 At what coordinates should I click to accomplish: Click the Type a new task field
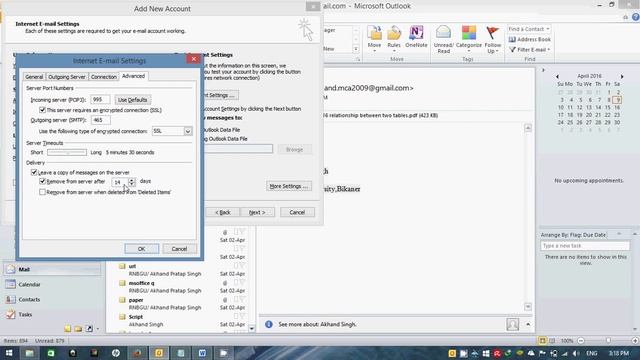[x=585, y=246]
